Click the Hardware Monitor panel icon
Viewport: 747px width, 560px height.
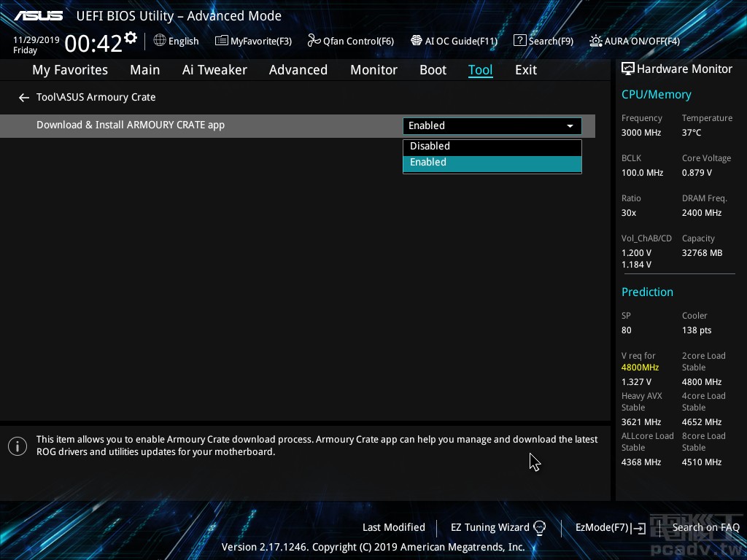pyautogui.click(x=628, y=68)
